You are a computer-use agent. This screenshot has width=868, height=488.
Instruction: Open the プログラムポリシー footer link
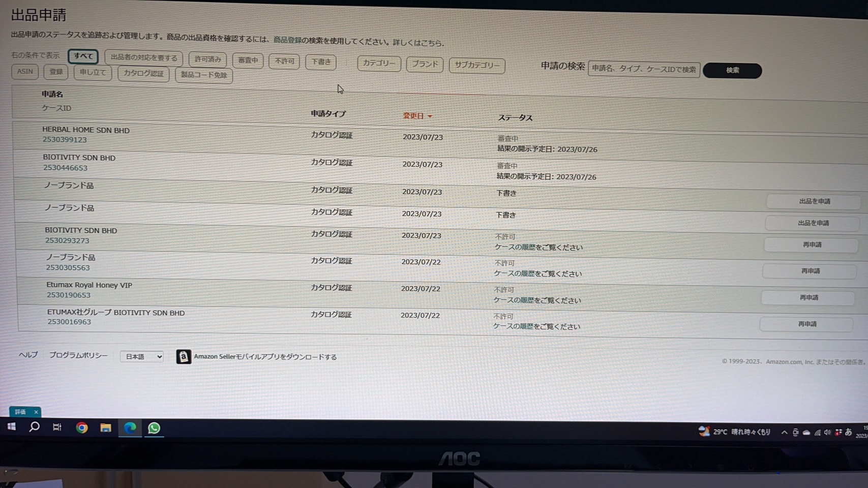78,355
